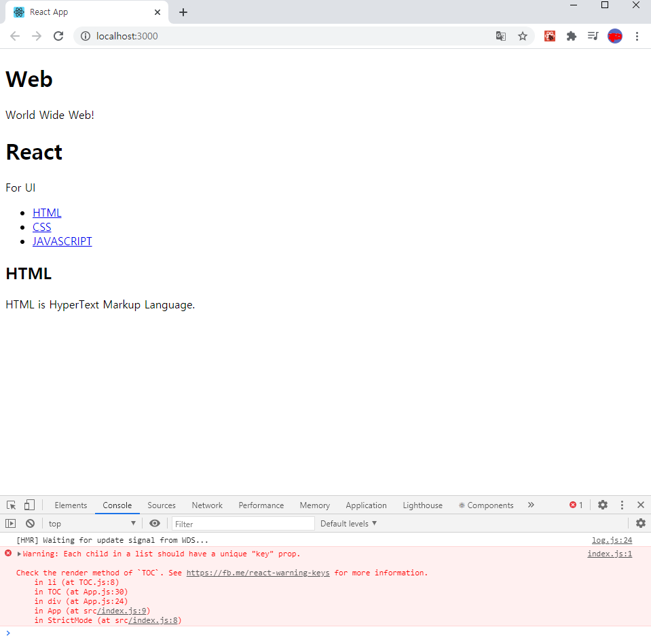This screenshot has height=644, width=651.
Task: View site information icon in address bar
Action: (85, 36)
